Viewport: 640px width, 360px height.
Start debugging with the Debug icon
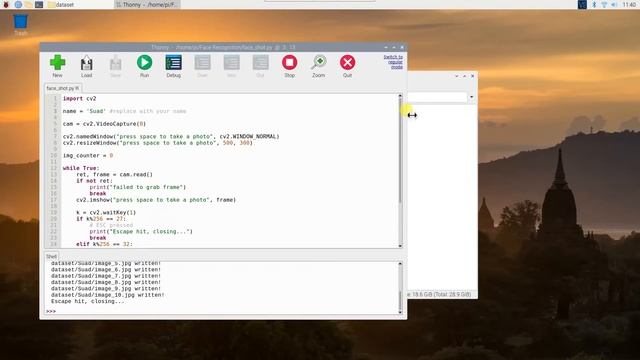click(x=173, y=66)
